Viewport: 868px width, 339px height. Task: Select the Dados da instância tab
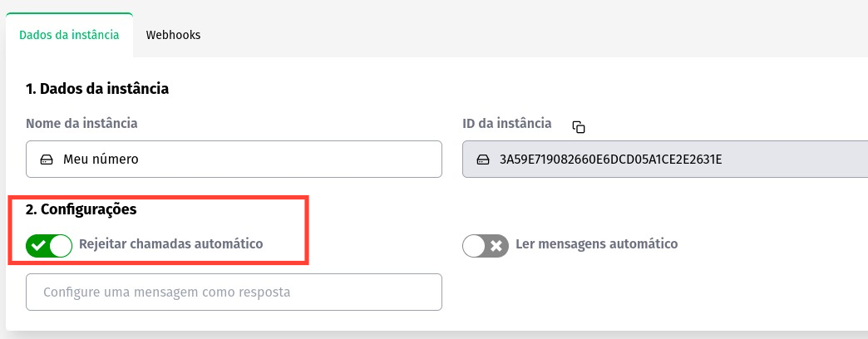[x=69, y=35]
